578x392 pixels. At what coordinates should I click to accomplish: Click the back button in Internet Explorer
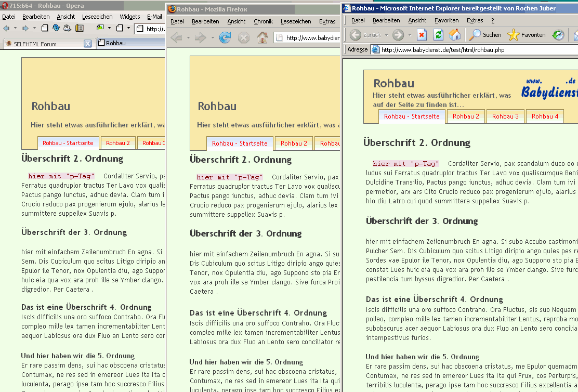(365, 35)
